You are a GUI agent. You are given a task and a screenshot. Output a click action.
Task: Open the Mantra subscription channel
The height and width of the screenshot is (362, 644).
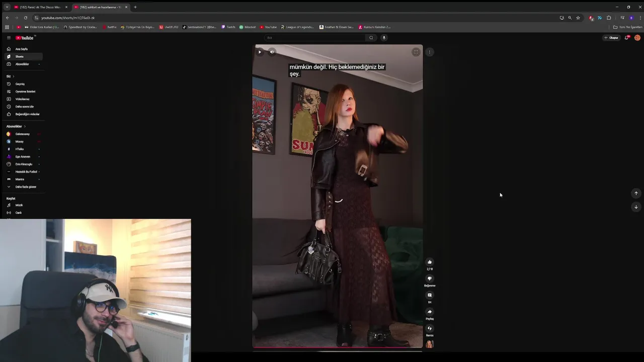[24, 179]
